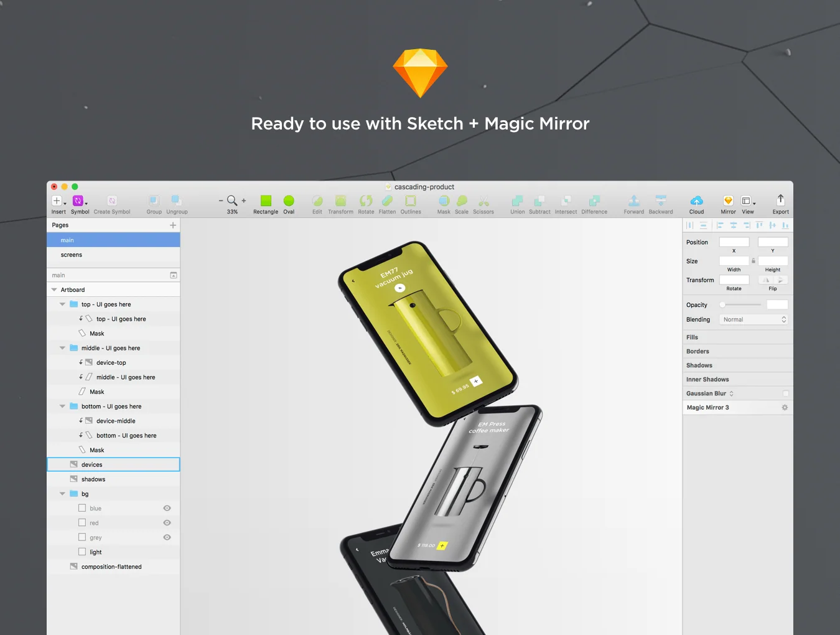This screenshot has height=635, width=840.
Task: Click the Width size field
Action: (734, 261)
